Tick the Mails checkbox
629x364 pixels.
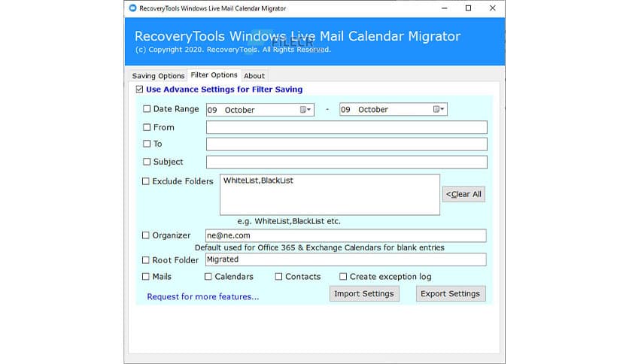pos(146,277)
